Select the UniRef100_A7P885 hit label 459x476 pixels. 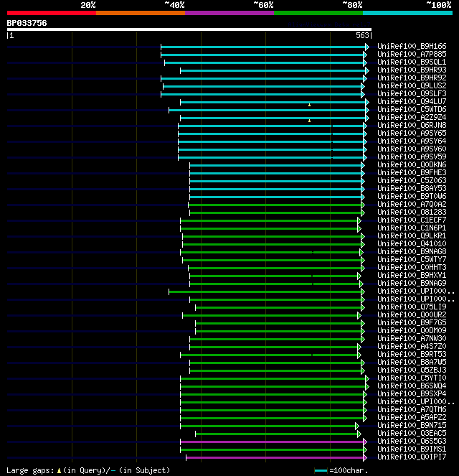coord(412,54)
